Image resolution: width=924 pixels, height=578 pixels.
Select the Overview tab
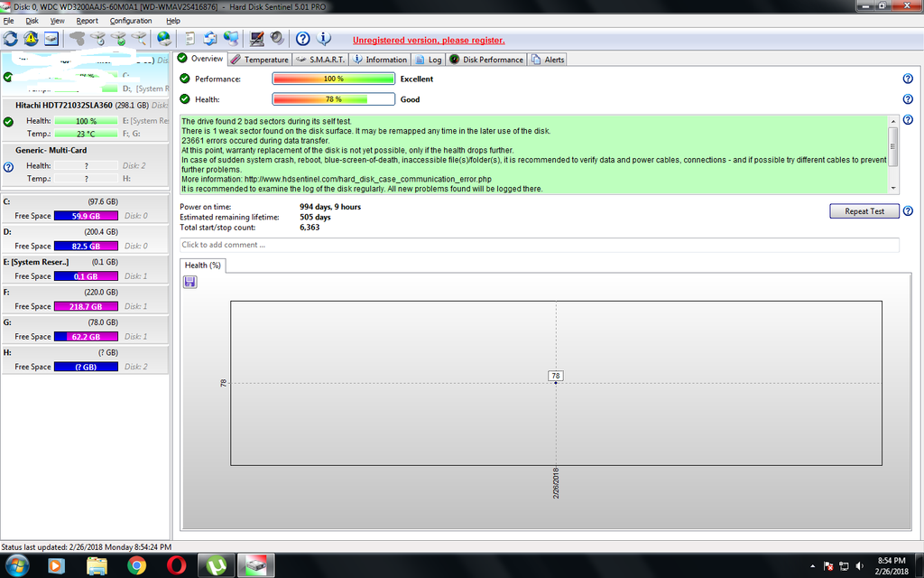point(200,59)
